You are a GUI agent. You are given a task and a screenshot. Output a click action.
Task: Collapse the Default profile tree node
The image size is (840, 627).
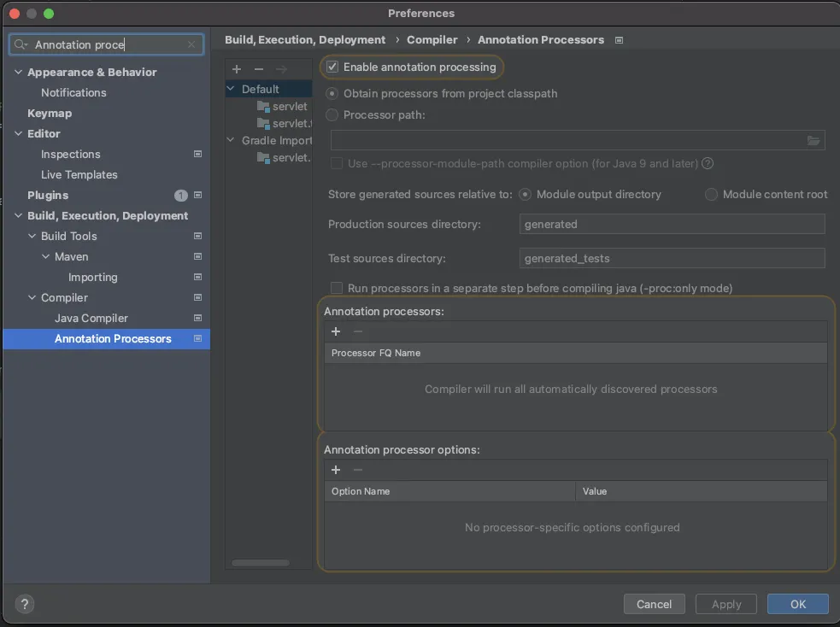(232, 89)
